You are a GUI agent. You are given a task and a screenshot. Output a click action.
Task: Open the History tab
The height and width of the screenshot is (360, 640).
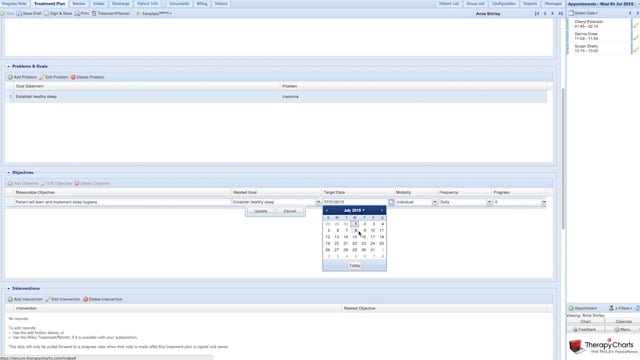tap(221, 4)
